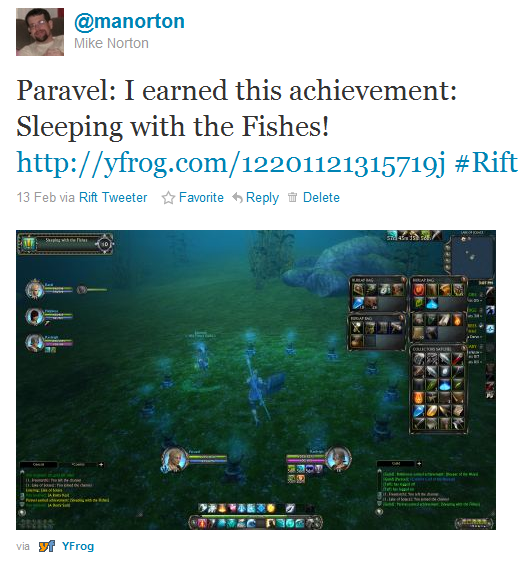This screenshot has width=528, height=566.
Task: Open the Rift Tweeter source link
Action: click(113, 197)
